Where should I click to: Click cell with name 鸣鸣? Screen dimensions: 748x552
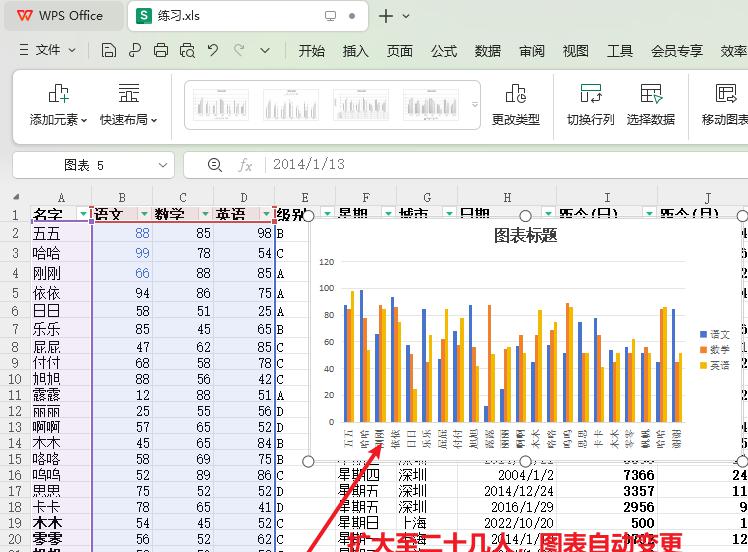point(61,475)
